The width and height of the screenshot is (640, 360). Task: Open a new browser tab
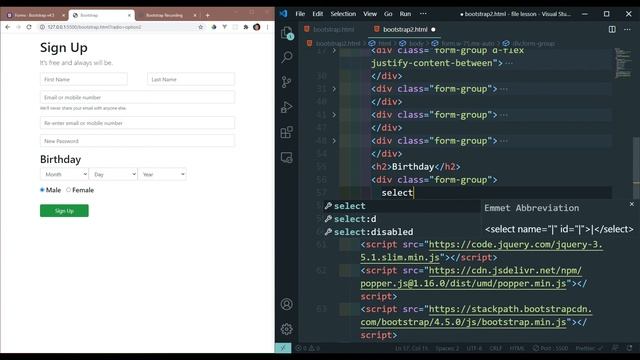click(207, 16)
